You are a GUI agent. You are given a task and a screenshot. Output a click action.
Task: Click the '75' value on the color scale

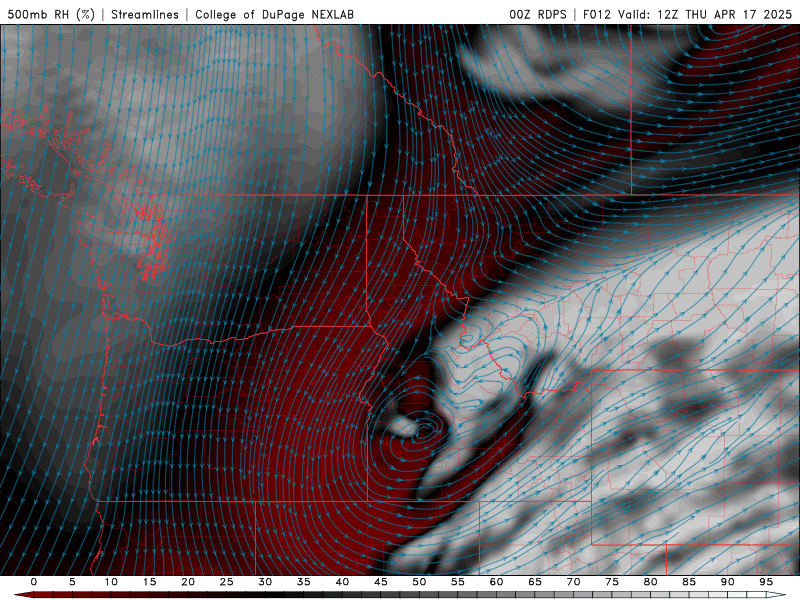pos(612,582)
